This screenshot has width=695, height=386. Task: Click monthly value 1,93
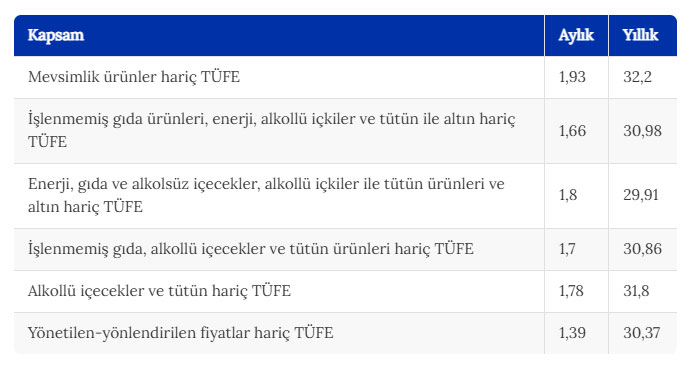coord(572,77)
